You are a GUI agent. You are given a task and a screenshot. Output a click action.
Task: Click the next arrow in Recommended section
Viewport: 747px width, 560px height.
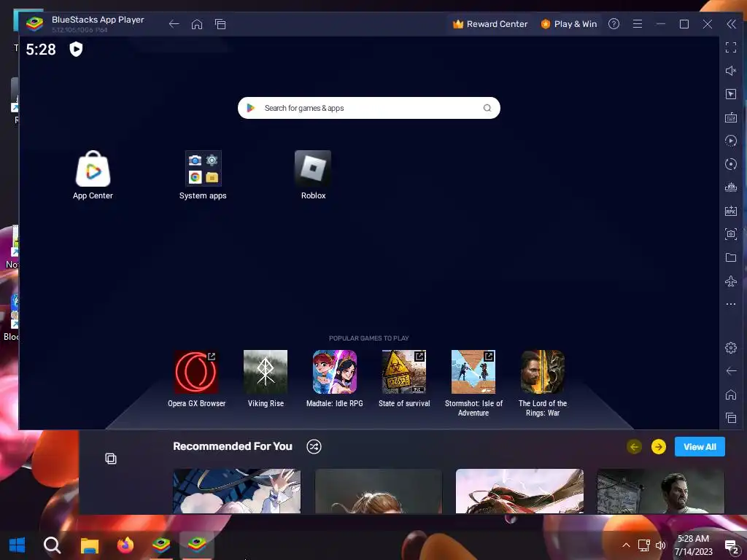tap(659, 447)
